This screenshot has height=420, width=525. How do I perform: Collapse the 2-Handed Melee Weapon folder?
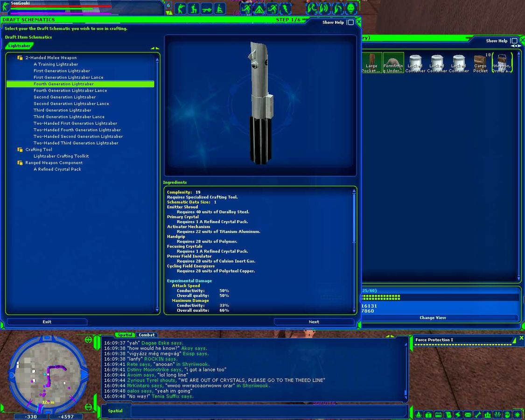point(20,58)
